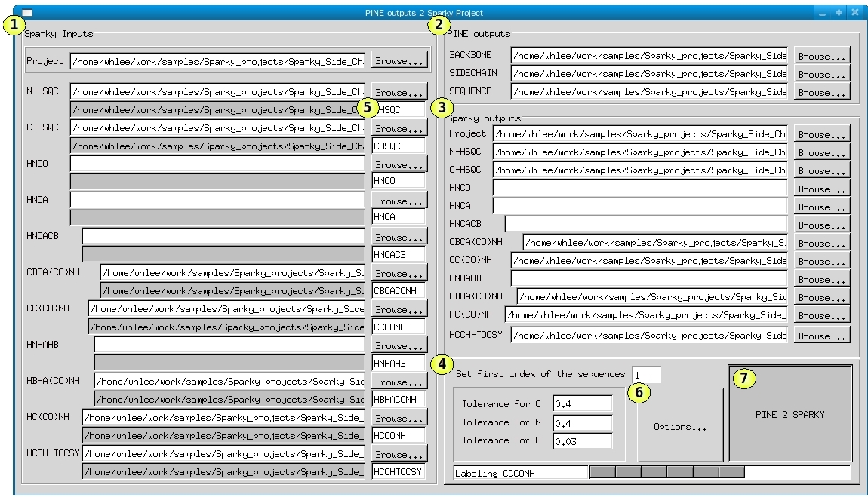Click Browse for HNCO in Sparky outputs
Screen dimensions: 868x497
[x=822, y=189]
